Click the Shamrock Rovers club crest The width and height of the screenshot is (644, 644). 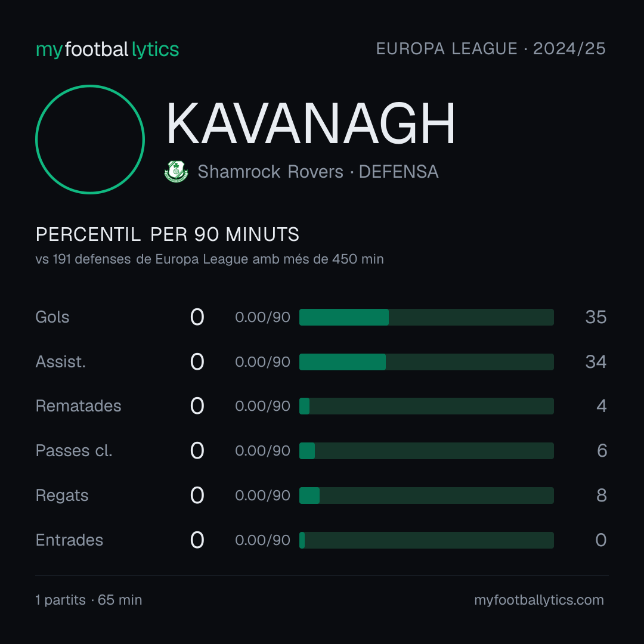click(x=176, y=171)
